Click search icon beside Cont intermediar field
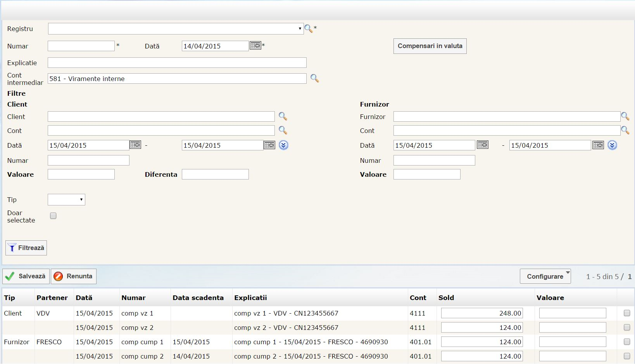The image size is (635, 364). 314,79
